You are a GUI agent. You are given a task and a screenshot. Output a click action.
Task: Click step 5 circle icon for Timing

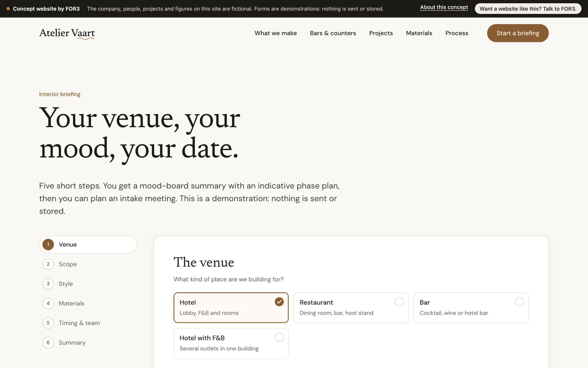(48, 323)
